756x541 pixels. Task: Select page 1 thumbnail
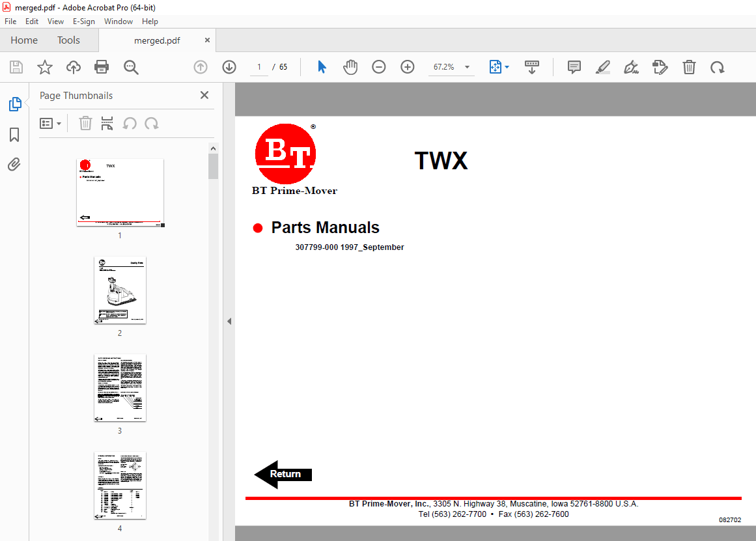pyautogui.click(x=120, y=193)
